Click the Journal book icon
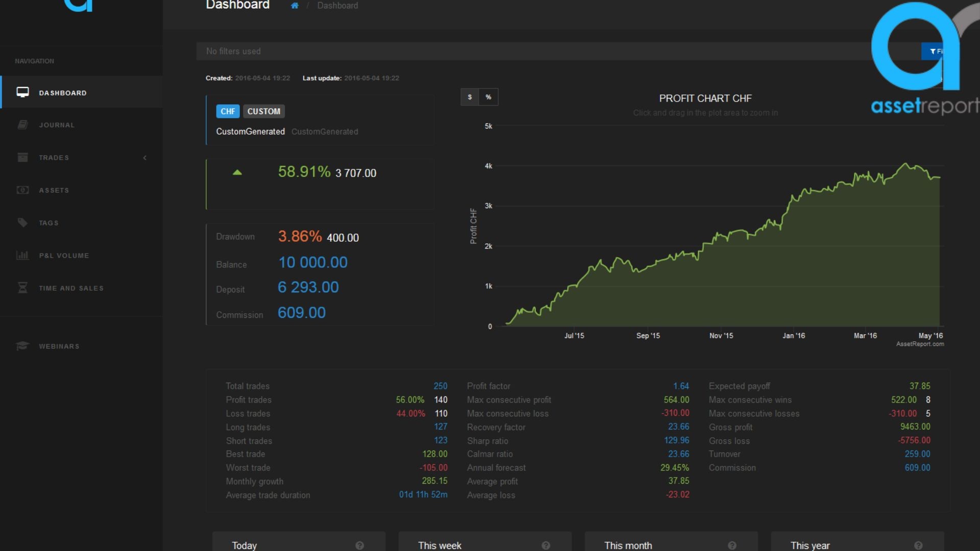The image size is (980, 551). tap(22, 125)
